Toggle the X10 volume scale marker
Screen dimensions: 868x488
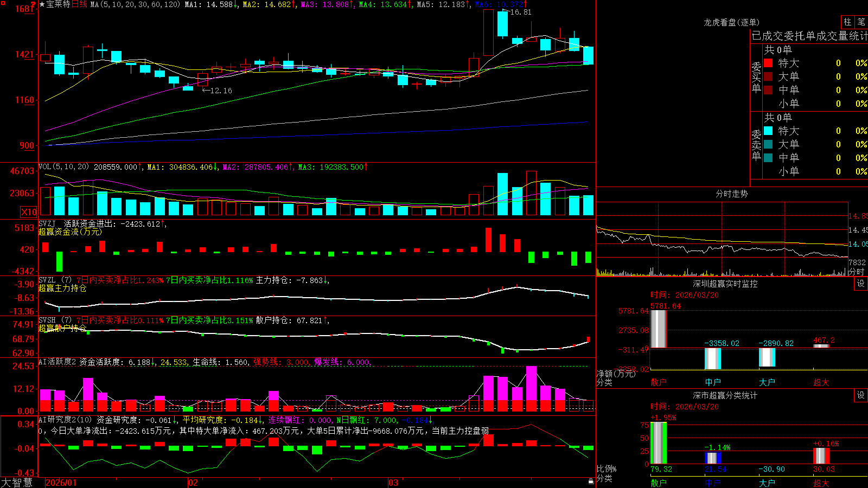(x=29, y=212)
